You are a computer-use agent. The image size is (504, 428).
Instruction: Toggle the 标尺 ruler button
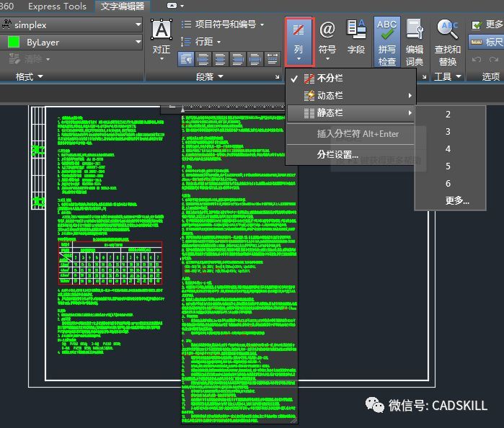[x=487, y=42]
